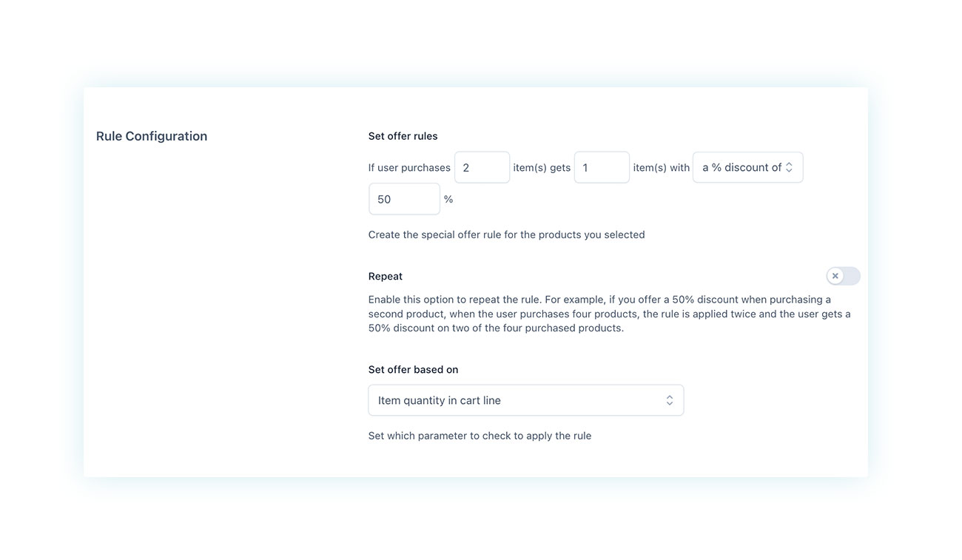Click the "item(s) with" text

pyautogui.click(x=662, y=168)
